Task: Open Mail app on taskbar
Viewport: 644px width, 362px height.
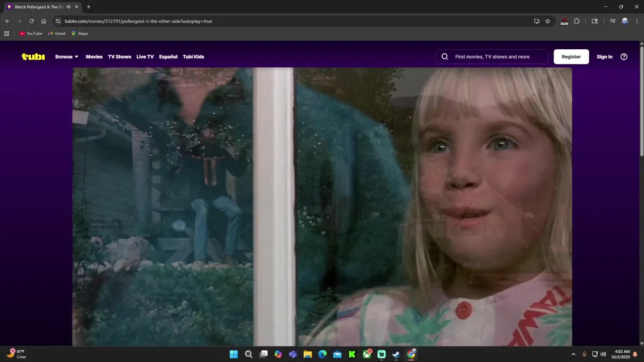Action: tap(337, 354)
